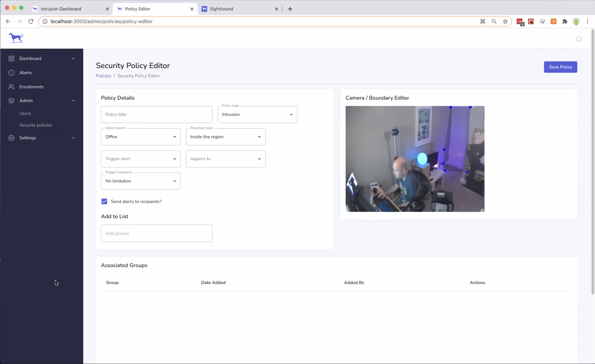
Task: Reload the page with browser refresh icon
Action: pos(31,22)
